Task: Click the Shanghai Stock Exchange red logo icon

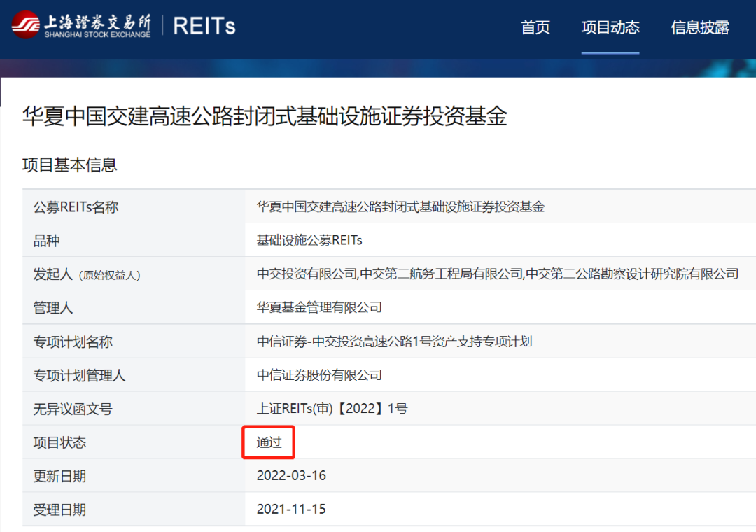Action: (x=25, y=25)
